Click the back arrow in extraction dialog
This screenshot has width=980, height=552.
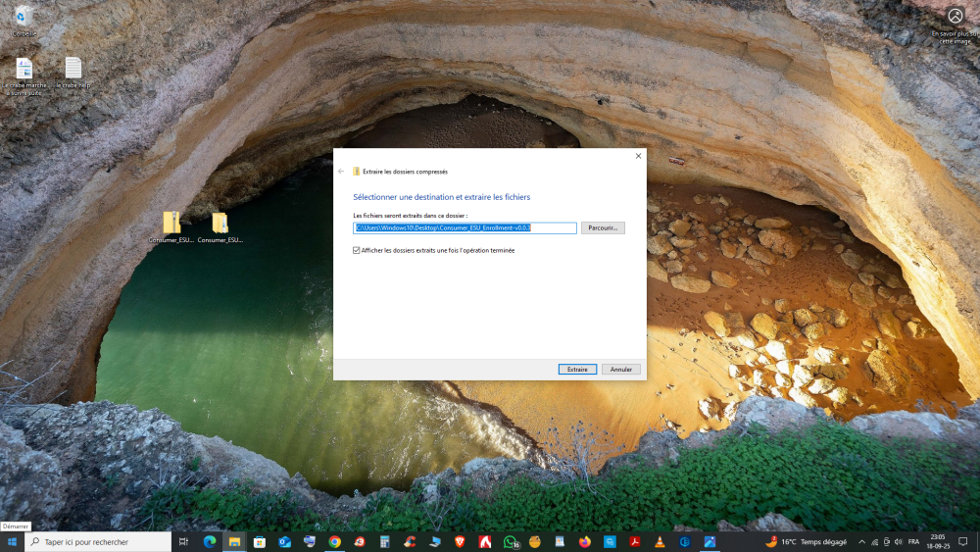[x=341, y=172]
